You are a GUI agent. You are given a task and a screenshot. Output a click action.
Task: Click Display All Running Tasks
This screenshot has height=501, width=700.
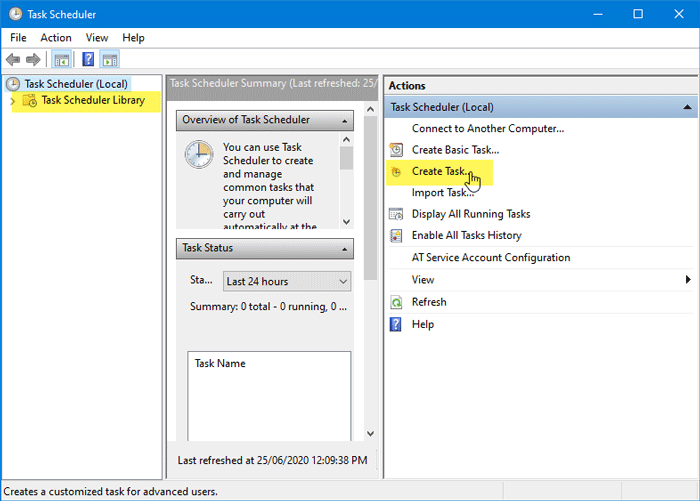(x=471, y=214)
